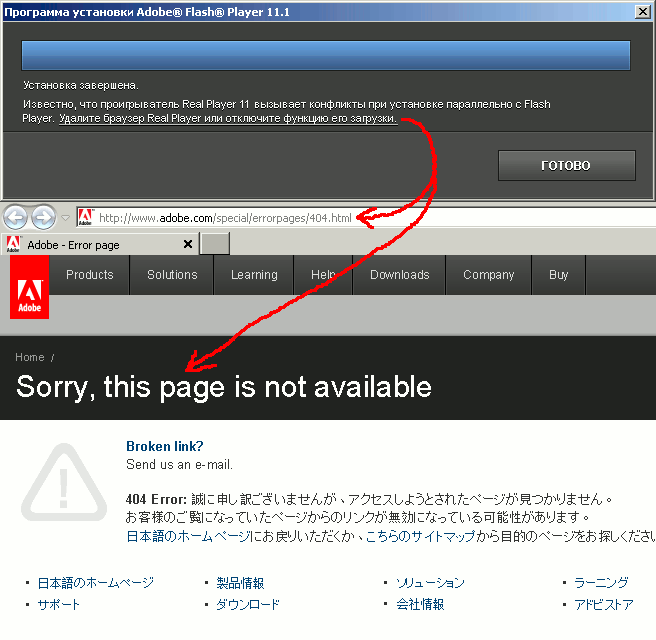The width and height of the screenshot is (656, 640).
Task: Click the Buy navigation item
Action: [558, 275]
